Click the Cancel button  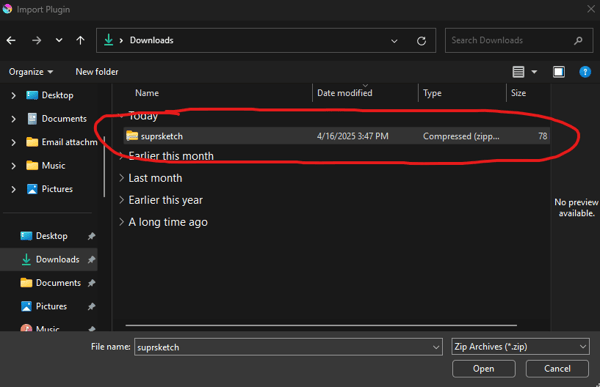(557, 369)
